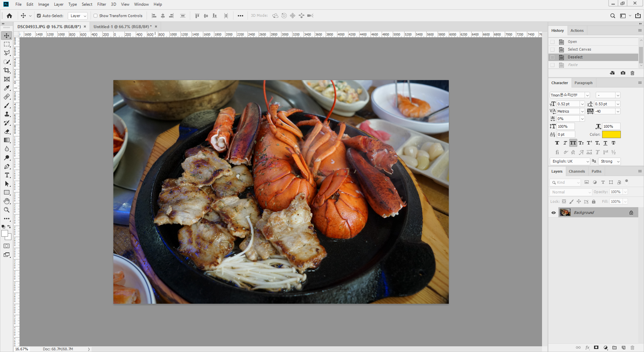Viewport: 644px width, 352px height.
Task: Select the Eyedropper tool
Action: pos(7,88)
